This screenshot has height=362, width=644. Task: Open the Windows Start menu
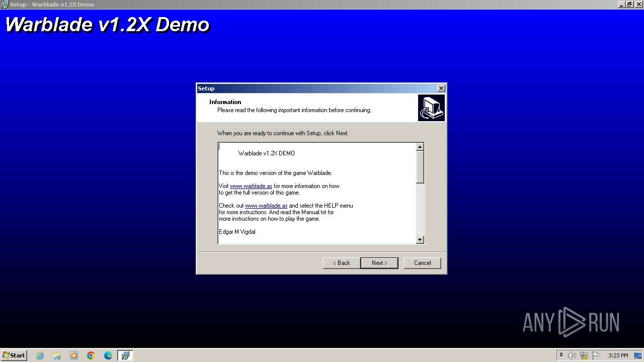click(14, 355)
